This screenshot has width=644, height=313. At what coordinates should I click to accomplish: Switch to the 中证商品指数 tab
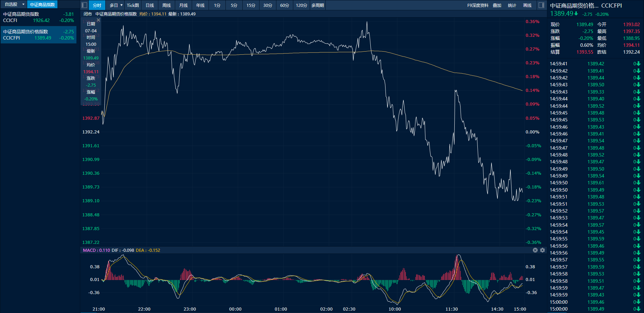[42, 4]
